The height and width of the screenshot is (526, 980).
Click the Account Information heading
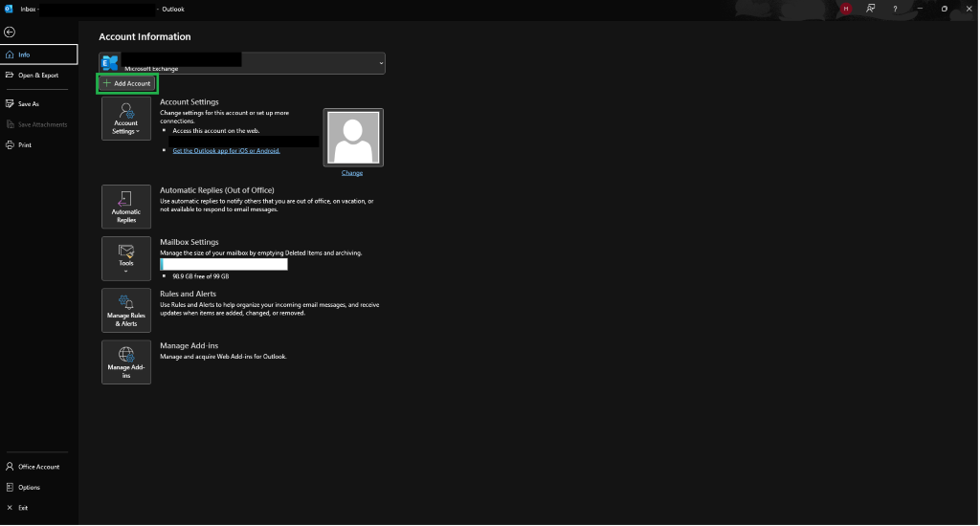pyautogui.click(x=145, y=37)
